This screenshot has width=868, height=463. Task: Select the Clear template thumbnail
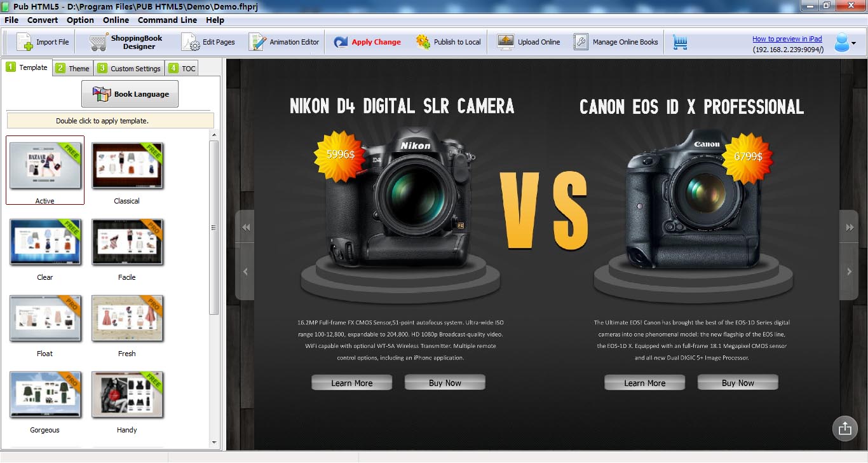pyautogui.click(x=45, y=242)
